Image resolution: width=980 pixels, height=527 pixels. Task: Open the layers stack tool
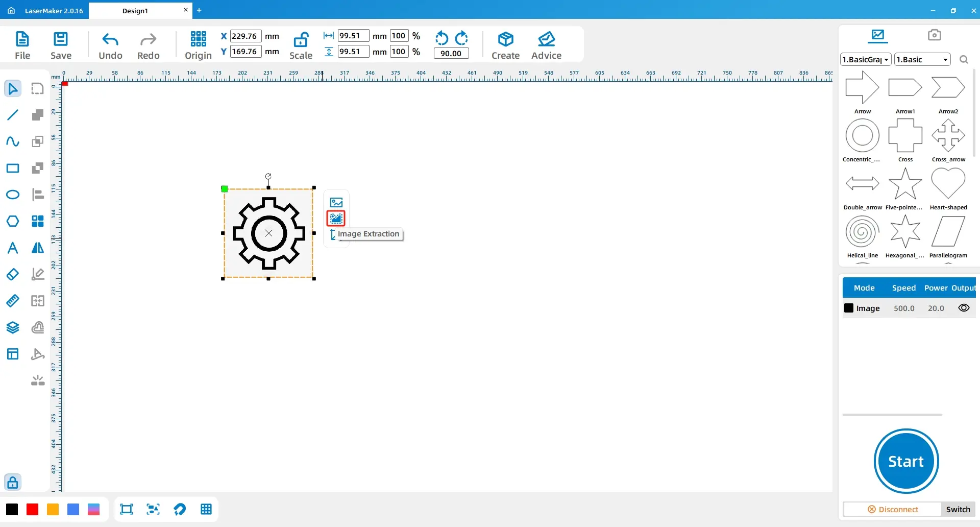pyautogui.click(x=13, y=327)
